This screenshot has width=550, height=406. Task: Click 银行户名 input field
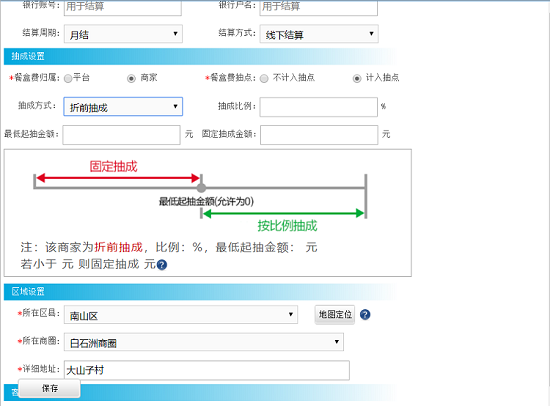click(x=318, y=7)
